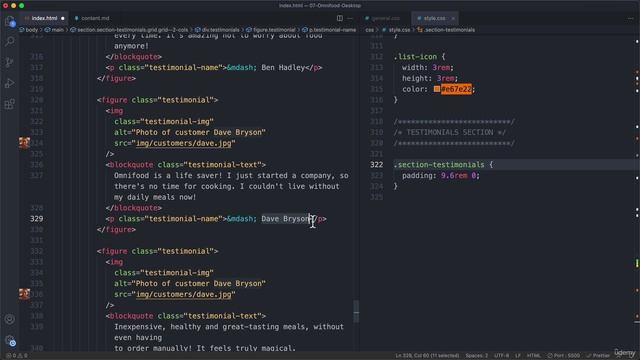
Task: Open the Run and Debug view
Action: pos(10,83)
